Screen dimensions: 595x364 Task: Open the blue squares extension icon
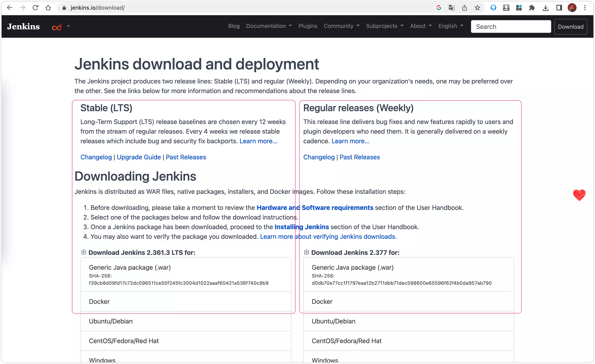(519, 8)
